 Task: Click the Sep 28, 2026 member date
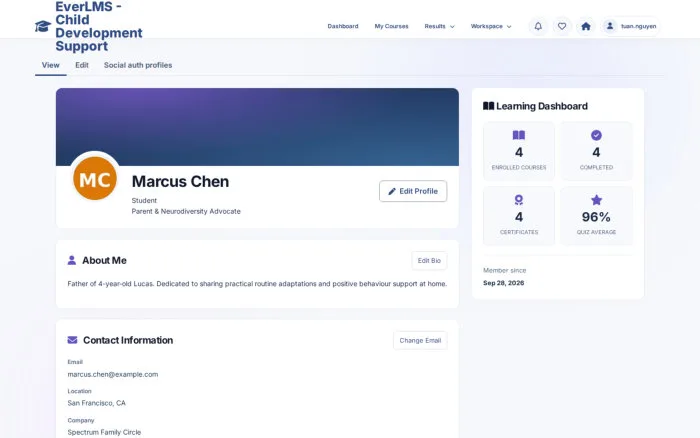tap(504, 283)
